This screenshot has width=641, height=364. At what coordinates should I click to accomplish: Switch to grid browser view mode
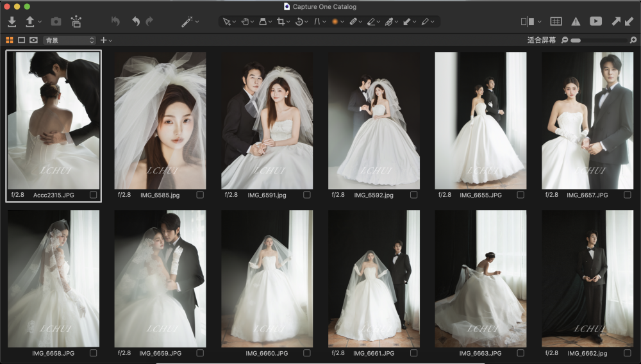click(x=10, y=40)
